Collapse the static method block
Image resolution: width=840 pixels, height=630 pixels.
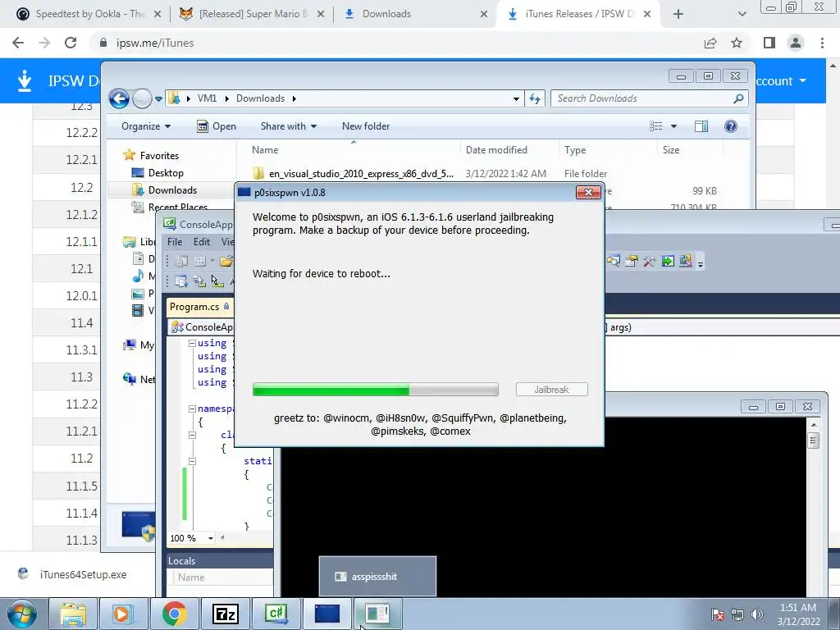pos(192,461)
